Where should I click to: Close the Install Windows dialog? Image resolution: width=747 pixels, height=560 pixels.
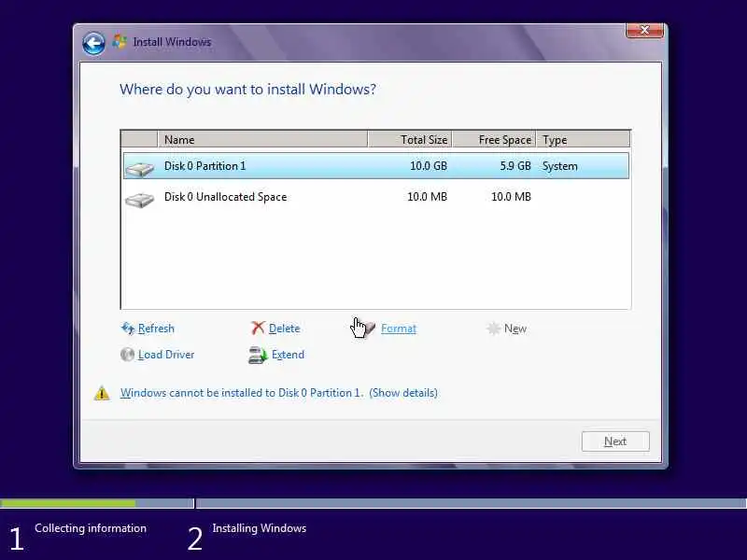click(644, 31)
